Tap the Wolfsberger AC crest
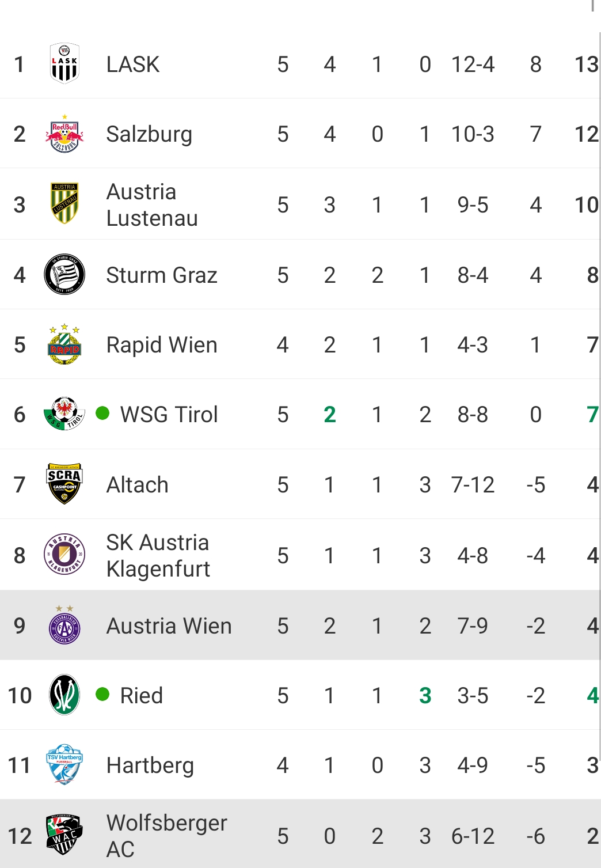 (64, 835)
